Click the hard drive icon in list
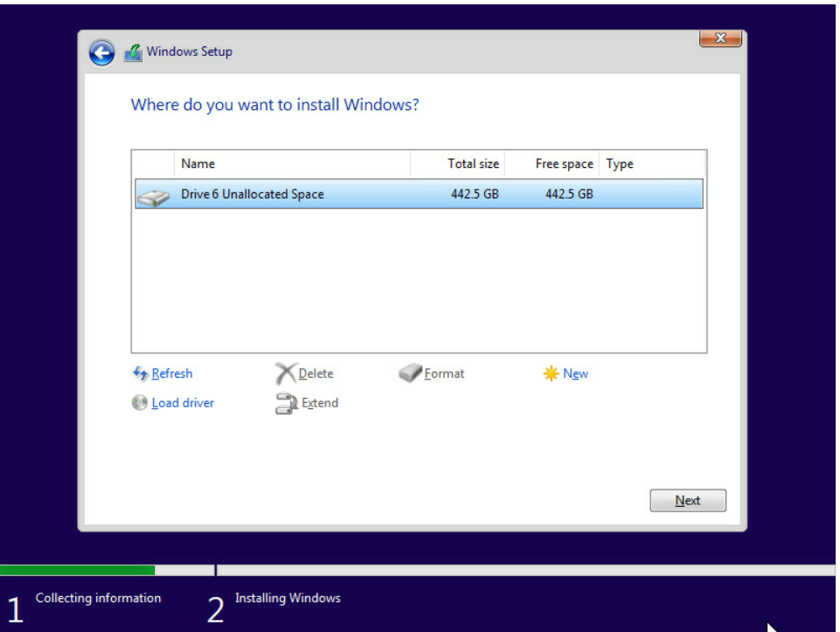Viewport: 840px width, 632px height. pos(153,197)
